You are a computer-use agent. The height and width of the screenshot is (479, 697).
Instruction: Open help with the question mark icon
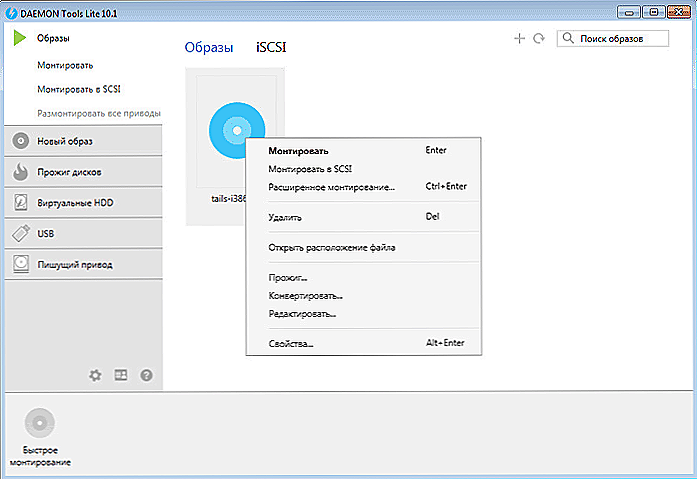click(146, 375)
